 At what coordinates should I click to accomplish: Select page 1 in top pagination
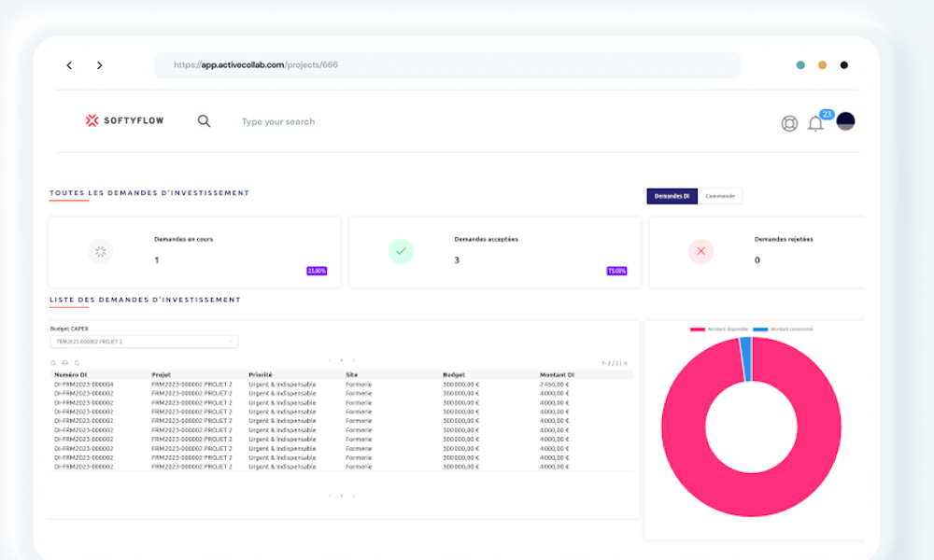(x=341, y=360)
